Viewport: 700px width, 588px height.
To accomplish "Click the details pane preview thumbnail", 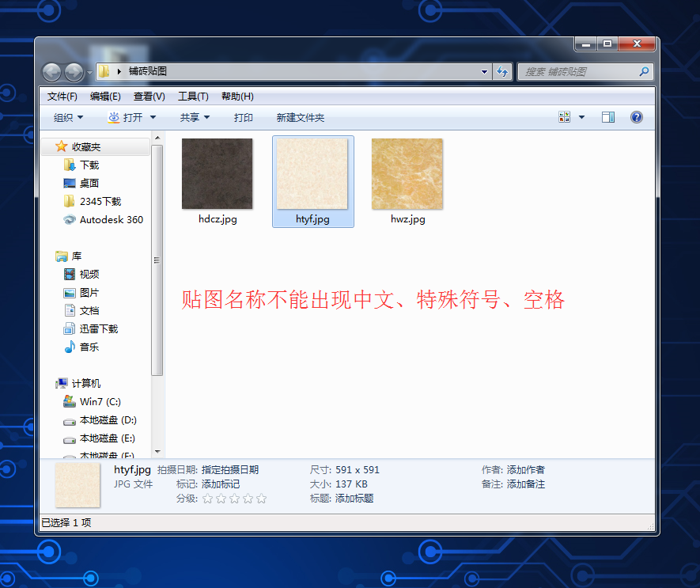I will click(x=78, y=485).
